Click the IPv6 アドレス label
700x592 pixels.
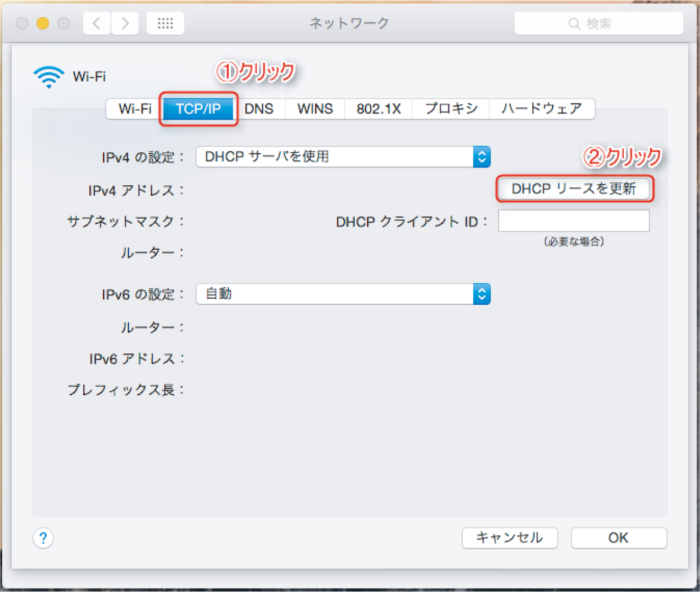point(136,359)
